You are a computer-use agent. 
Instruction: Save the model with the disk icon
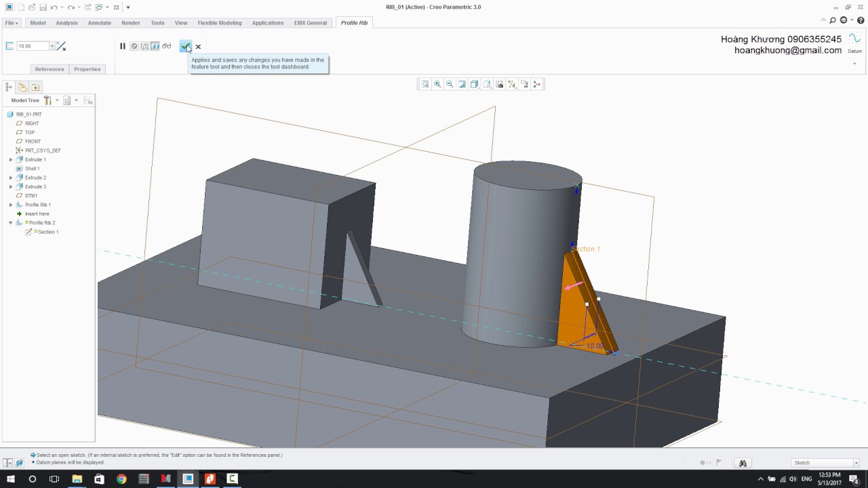tap(43, 7)
